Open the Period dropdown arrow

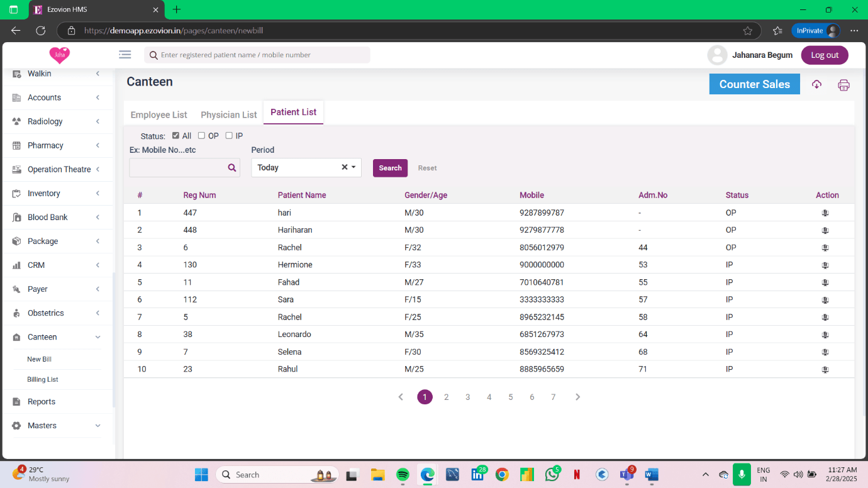tap(353, 167)
